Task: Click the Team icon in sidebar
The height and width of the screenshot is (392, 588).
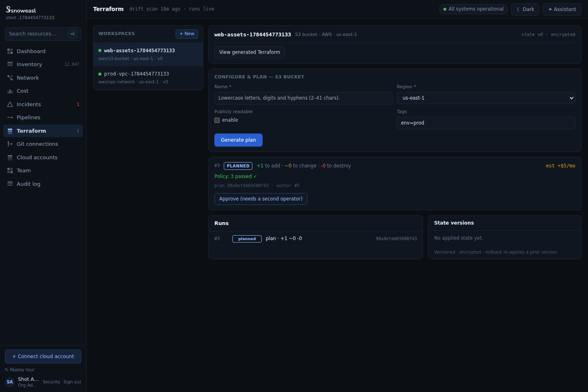Action: point(10,170)
